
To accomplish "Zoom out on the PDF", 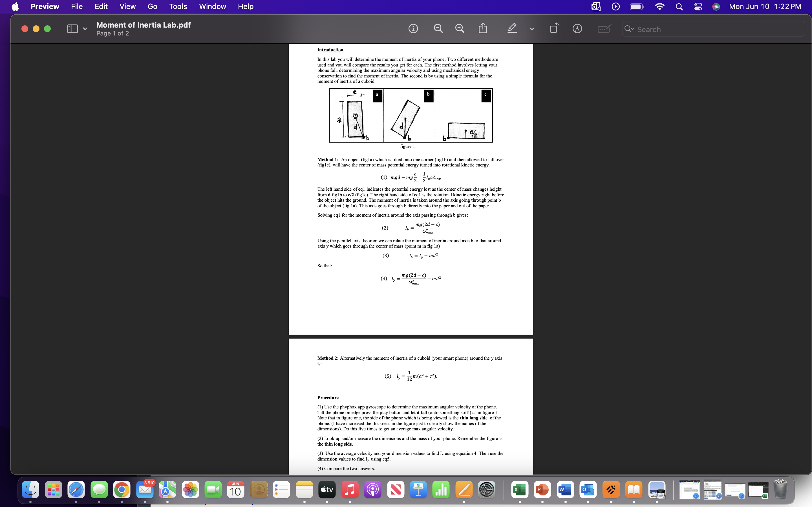I will click(x=438, y=28).
